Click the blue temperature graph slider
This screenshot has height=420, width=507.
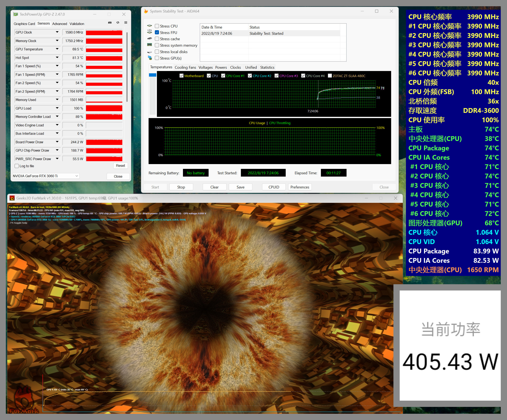(153, 75)
